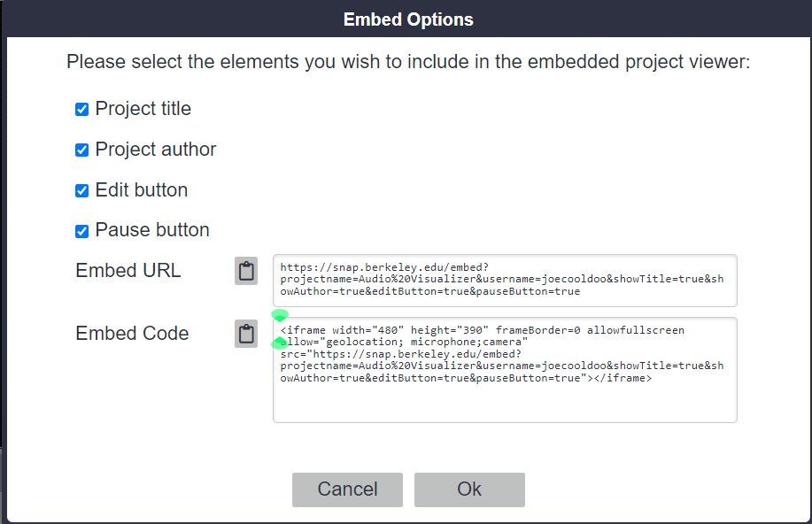Viewport: 812px width, 524px height.
Task: Copy the Embed URL with clipboard icon
Action: [x=246, y=271]
